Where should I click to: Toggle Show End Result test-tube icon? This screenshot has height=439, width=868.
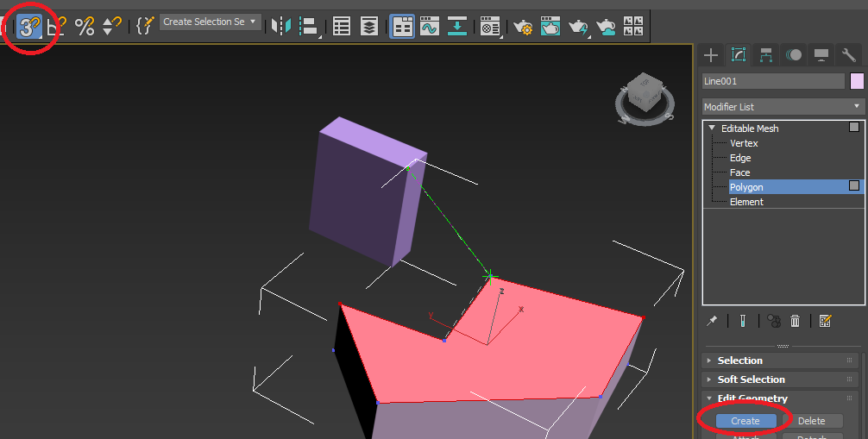[x=742, y=321]
